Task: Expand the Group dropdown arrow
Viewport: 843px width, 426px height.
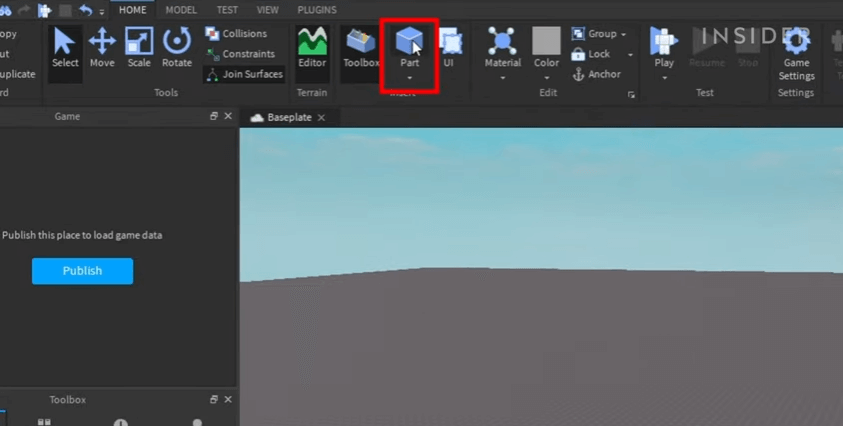Action: [x=624, y=35]
